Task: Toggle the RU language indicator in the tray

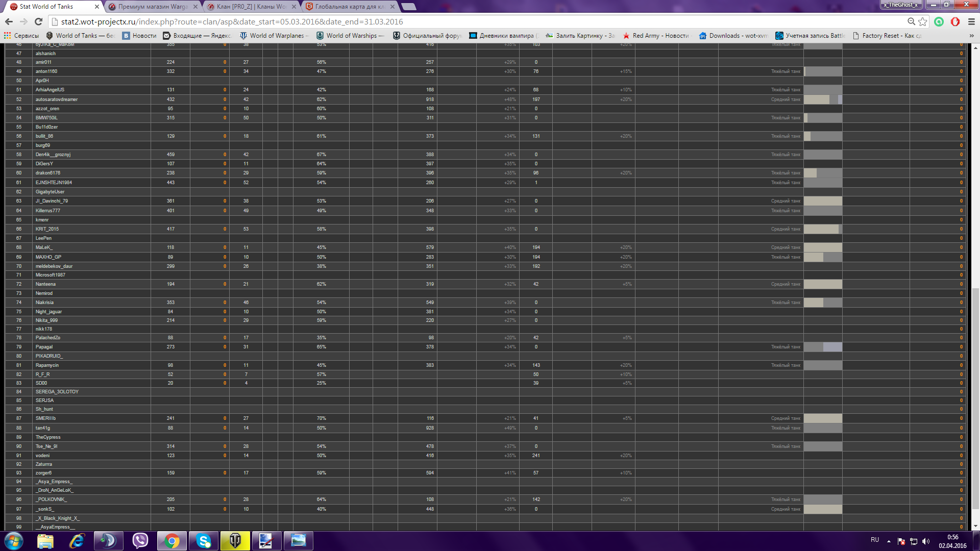Action: (x=874, y=540)
